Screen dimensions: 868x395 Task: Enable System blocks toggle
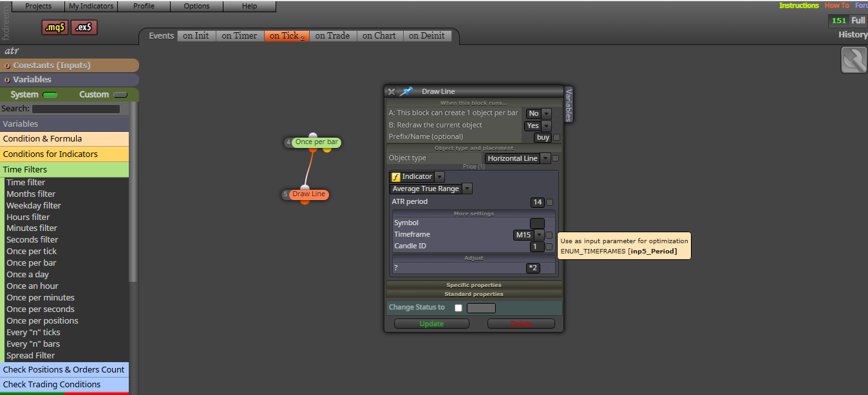(x=50, y=95)
